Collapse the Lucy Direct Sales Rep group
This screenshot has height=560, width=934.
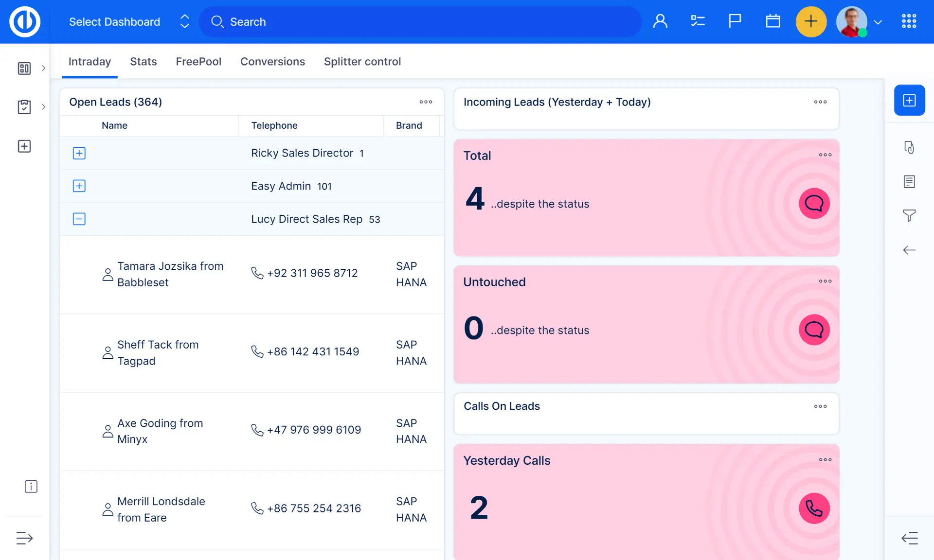[79, 219]
